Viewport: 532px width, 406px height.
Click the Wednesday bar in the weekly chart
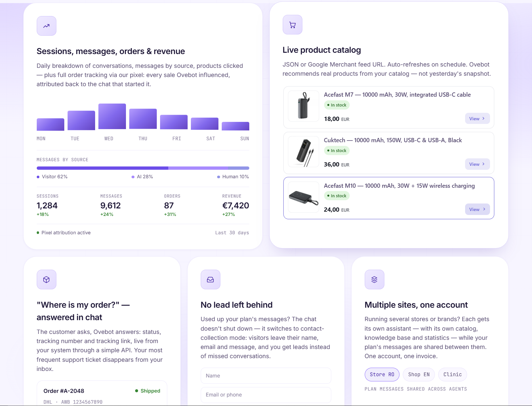pyautogui.click(x=112, y=116)
